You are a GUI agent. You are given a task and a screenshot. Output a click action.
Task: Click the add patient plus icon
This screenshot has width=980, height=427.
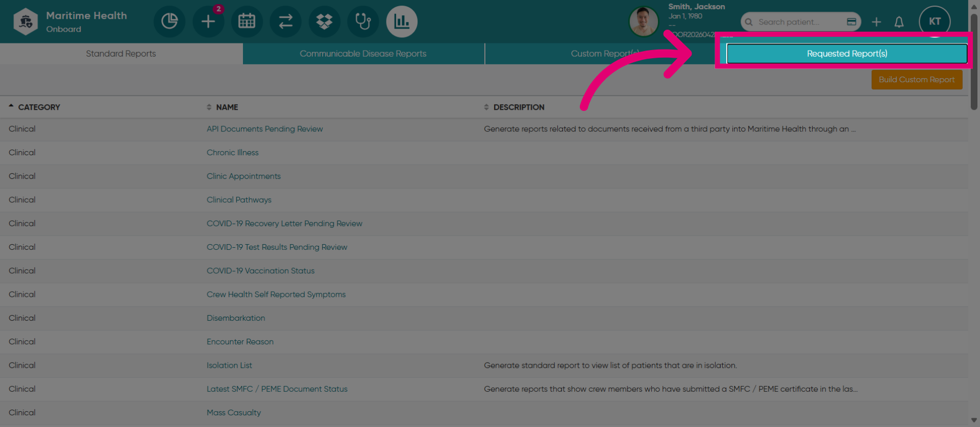876,22
